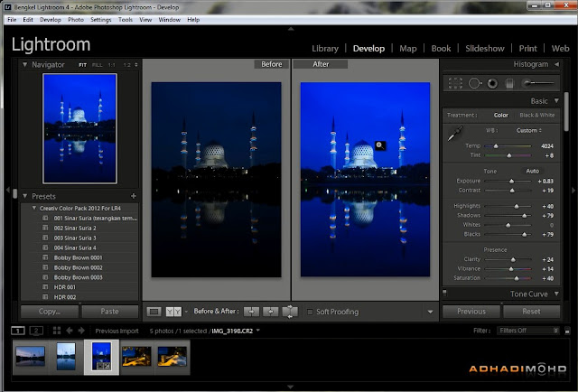Apply preset Bobby Brown 0001
The width and height of the screenshot is (578, 392).
tap(79, 257)
